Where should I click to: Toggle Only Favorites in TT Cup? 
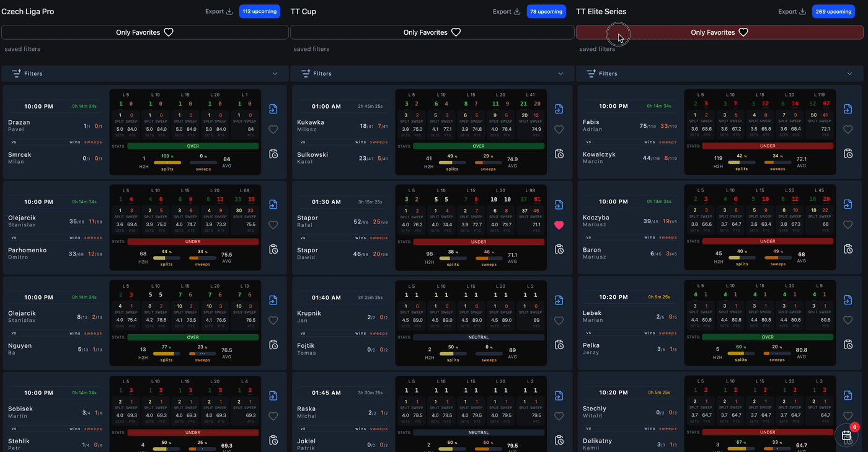tap(432, 32)
